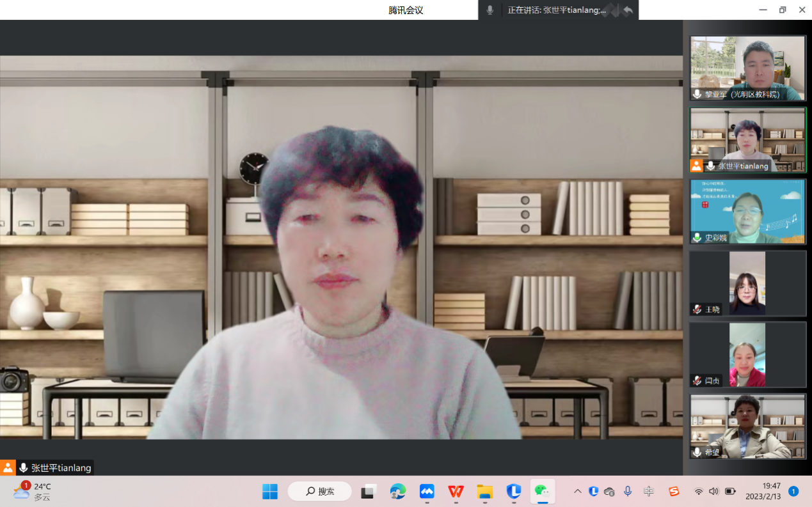Expand hidden icons in the system tray
This screenshot has width=812, height=507.
click(x=577, y=491)
